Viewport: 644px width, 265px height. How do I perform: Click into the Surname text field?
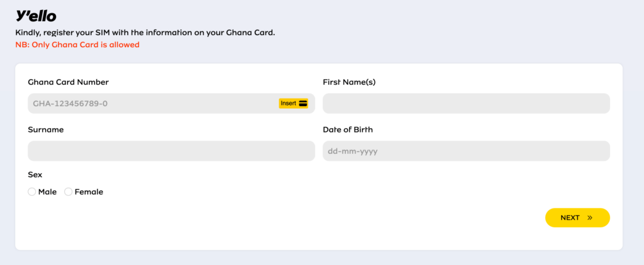(x=171, y=151)
